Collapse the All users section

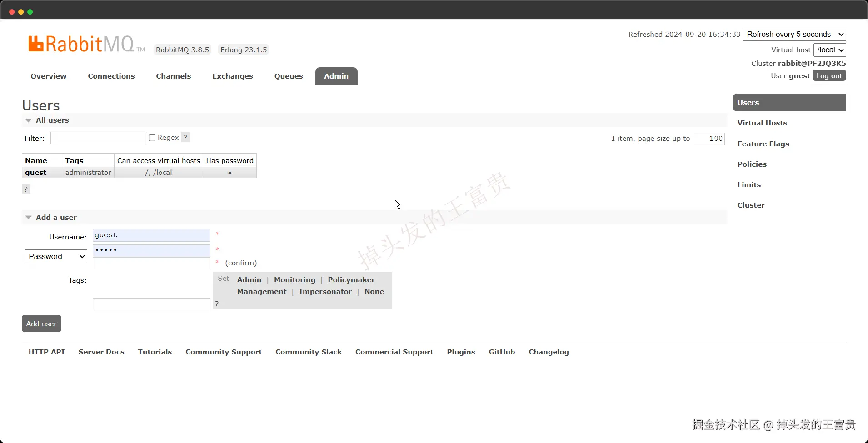(x=47, y=120)
